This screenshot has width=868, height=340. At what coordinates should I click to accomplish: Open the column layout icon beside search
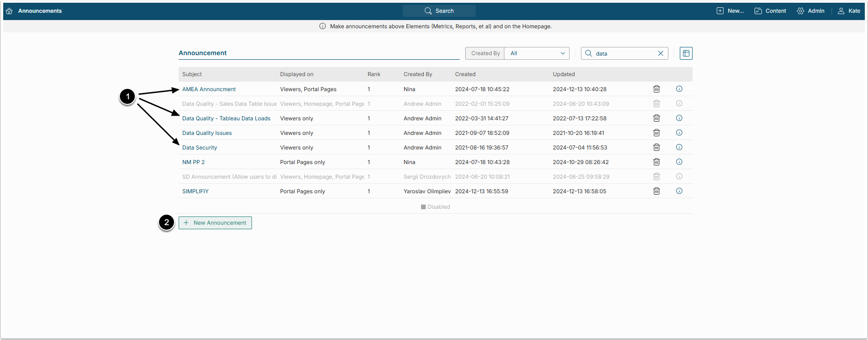pyautogui.click(x=686, y=53)
